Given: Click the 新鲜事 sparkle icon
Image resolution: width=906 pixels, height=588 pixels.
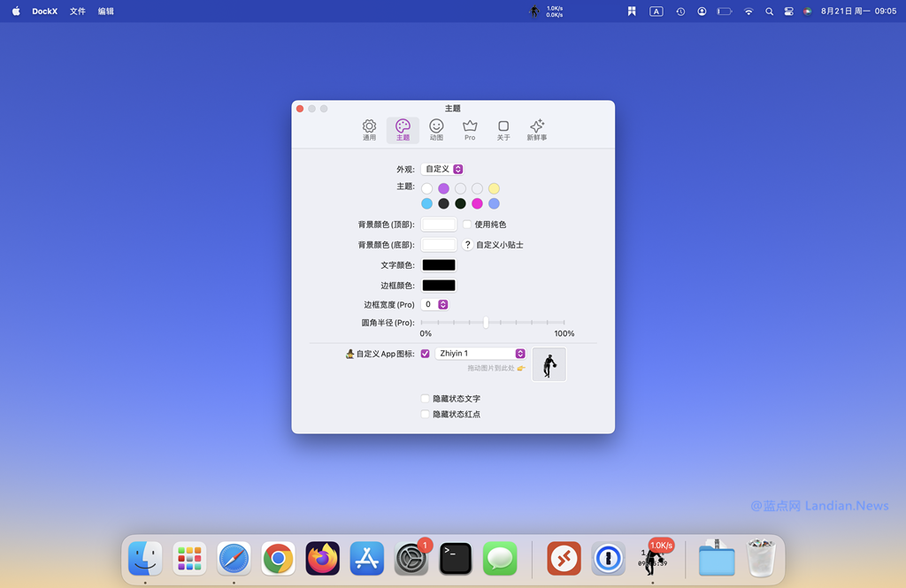Looking at the screenshot, I should click(x=536, y=127).
